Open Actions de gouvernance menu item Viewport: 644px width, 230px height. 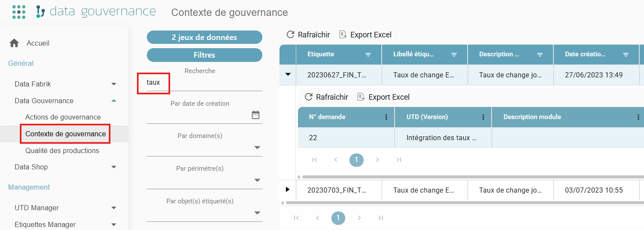63,117
